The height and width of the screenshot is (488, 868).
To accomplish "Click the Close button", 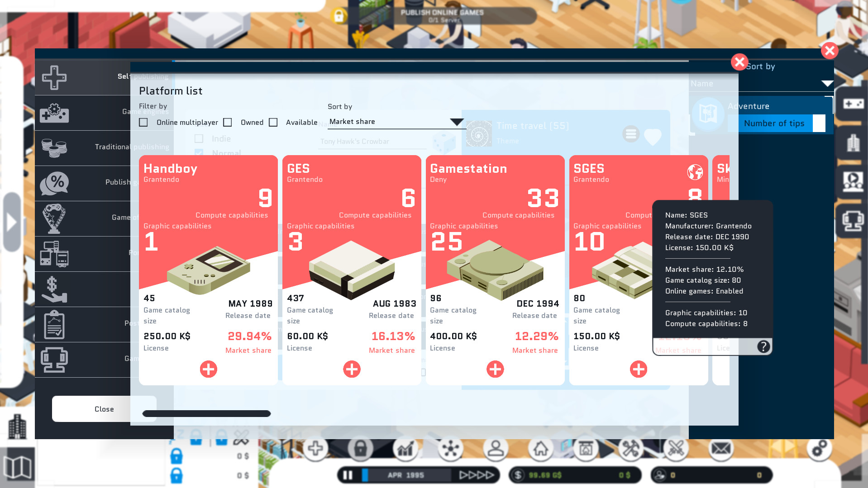I will (x=104, y=409).
